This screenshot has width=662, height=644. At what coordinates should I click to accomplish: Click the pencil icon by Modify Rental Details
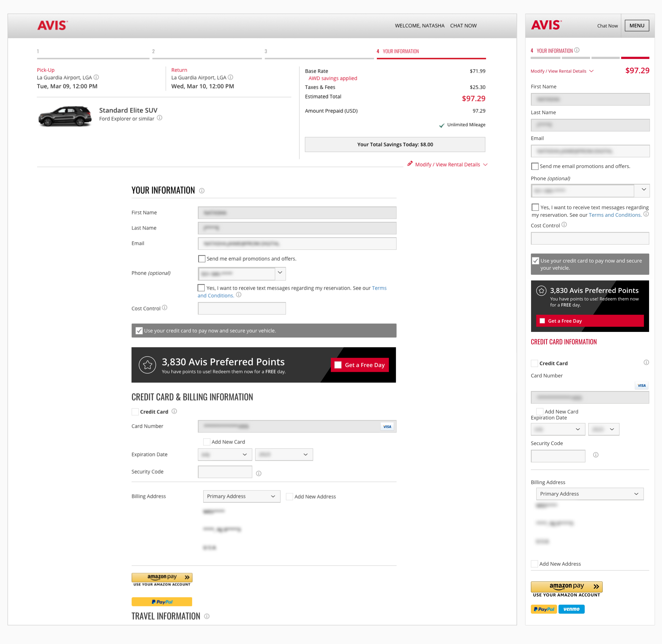[410, 164]
